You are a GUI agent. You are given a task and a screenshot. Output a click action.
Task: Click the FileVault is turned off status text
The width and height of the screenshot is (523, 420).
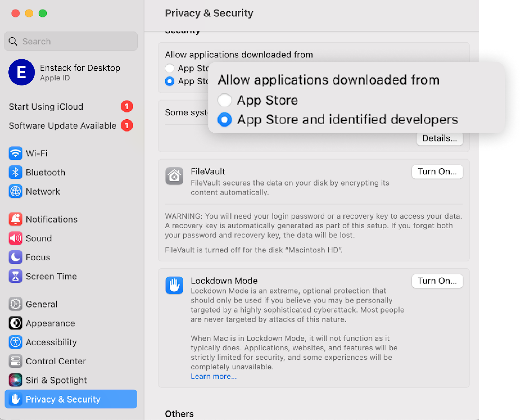[x=254, y=250]
